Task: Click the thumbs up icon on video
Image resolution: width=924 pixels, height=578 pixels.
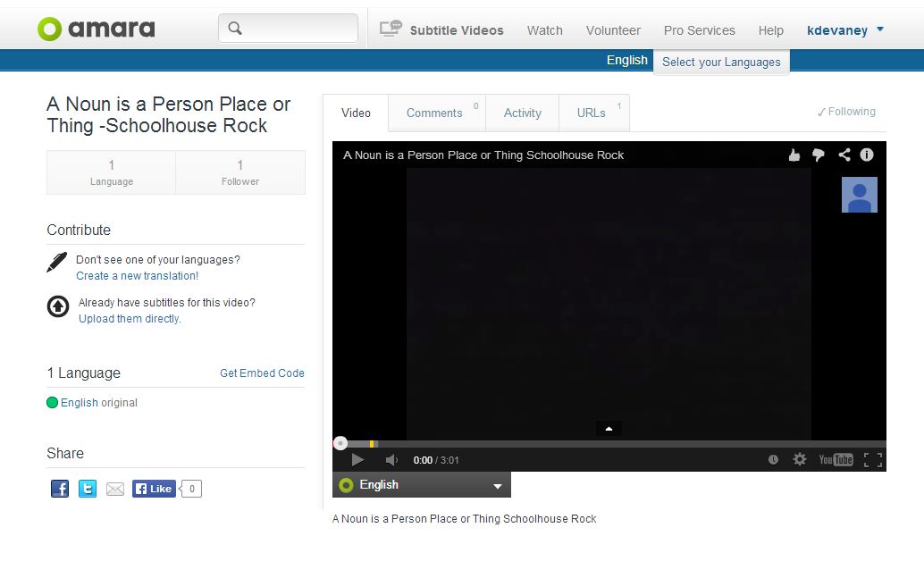Action: (794, 155)
